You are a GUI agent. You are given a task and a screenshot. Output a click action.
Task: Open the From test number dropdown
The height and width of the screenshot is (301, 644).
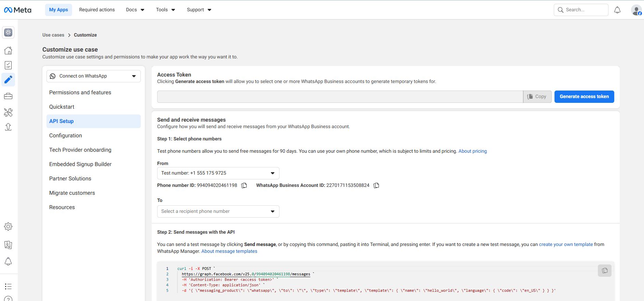click(x=218, y=173)
